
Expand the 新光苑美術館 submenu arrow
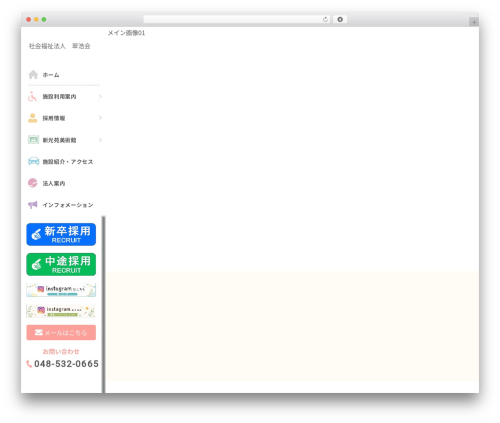click(100, 140)
